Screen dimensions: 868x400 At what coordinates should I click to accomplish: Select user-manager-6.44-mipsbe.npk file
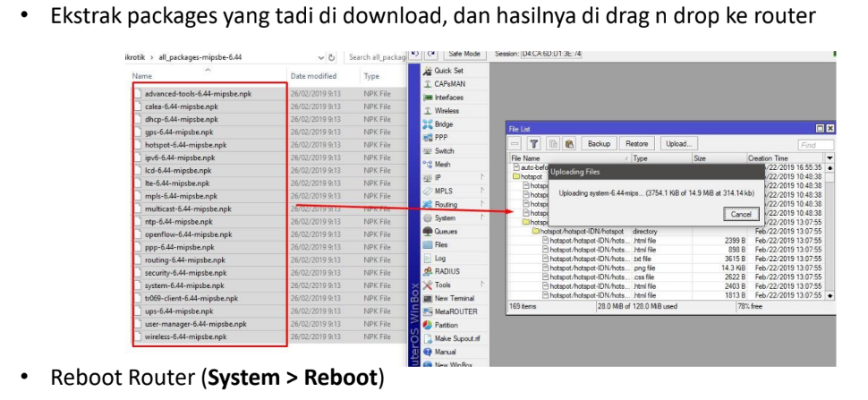pos(195,324)
